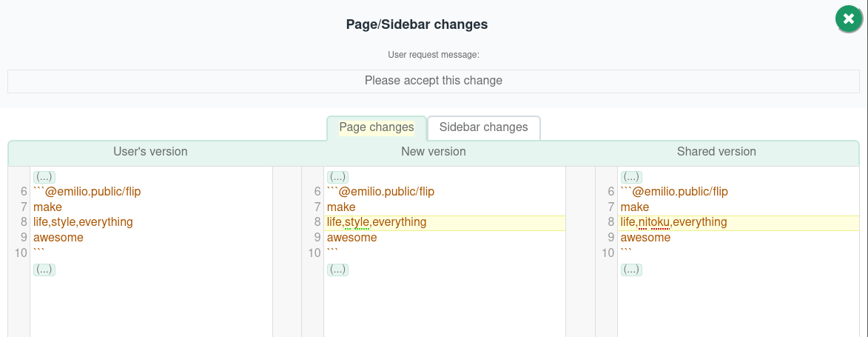
Task: Expand bottom collapsed lines in User's version
Action: [44, 270]
